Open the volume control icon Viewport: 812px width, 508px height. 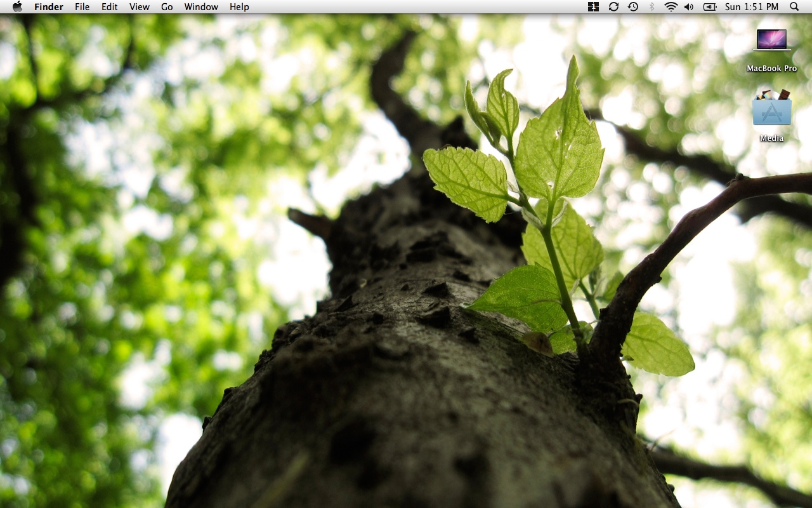(689, 7)
